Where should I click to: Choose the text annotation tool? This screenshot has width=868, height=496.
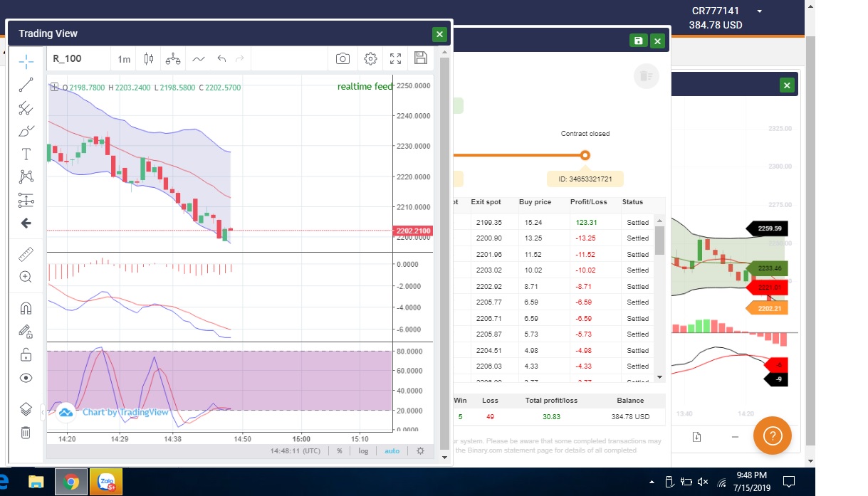[x=26, y=154]
